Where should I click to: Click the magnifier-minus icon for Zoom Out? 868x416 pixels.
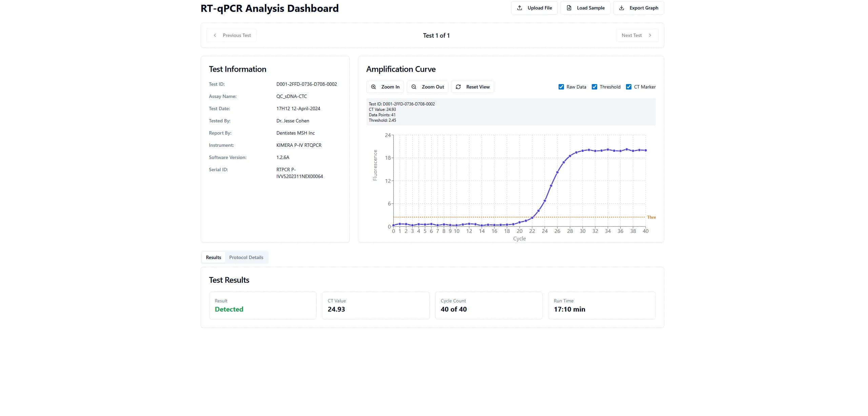(x=414, y=87)
